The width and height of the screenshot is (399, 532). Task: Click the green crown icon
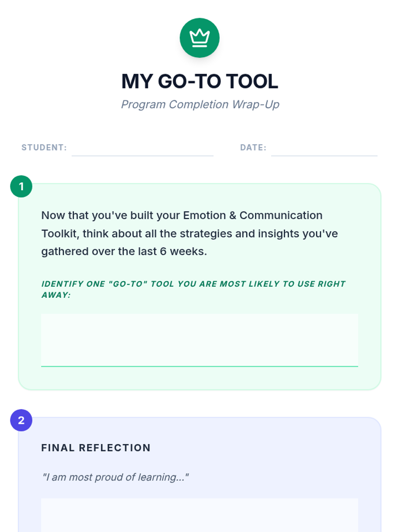pyautogui.click(x=199, y=38)
